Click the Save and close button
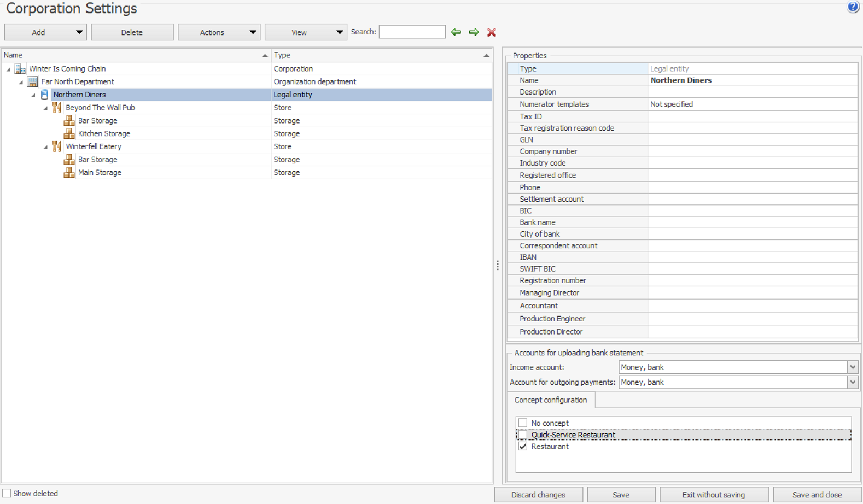Screen dimensions: 863x504 tap(817, 495)
